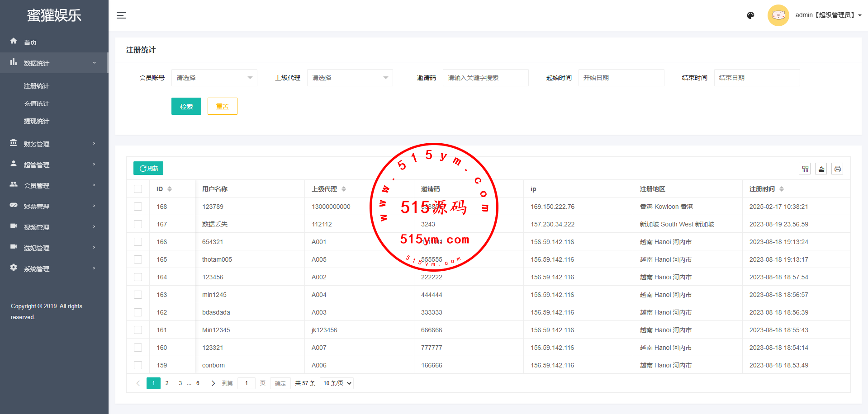Check the row checkbox for ID 168
This screenshot has width=868, height=414.
coord(138,207)
